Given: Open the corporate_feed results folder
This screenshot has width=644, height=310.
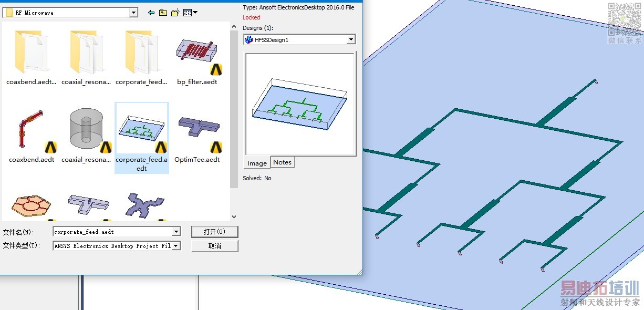Looking at the screenshot, I should (x=141, y=57).
